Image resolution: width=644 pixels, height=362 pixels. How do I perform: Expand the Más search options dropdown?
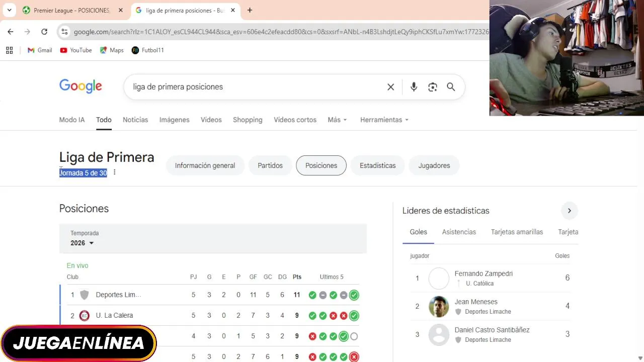coord(337,120)
